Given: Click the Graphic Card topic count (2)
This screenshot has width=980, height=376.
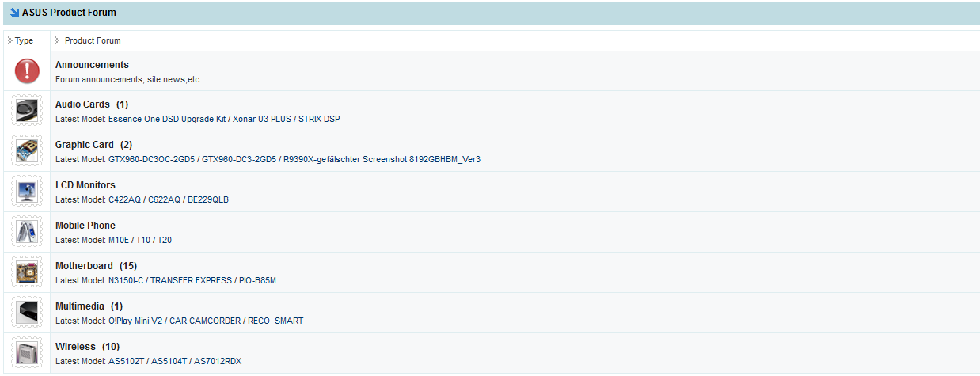Looking at the screenshot, I should [x=126, y=145].
